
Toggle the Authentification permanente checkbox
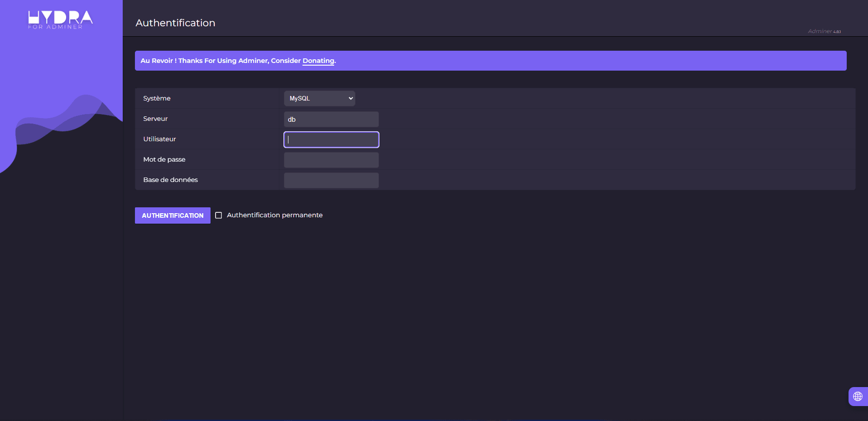(x=219, y=215)
